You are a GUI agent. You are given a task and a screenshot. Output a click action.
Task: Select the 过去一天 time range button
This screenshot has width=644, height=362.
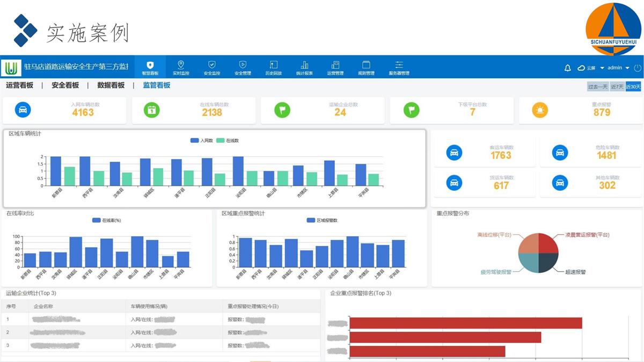point(597,86)
